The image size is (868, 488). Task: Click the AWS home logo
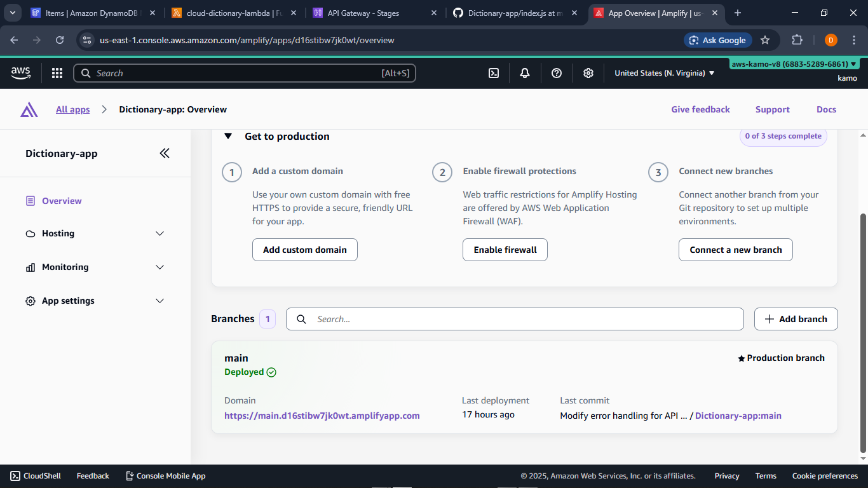point(20,72)
